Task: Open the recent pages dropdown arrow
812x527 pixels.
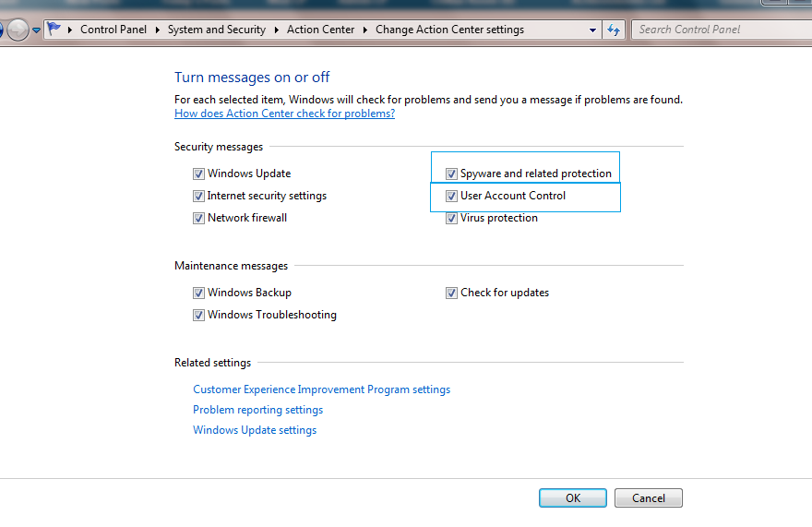Action: (x=36, y=30)
